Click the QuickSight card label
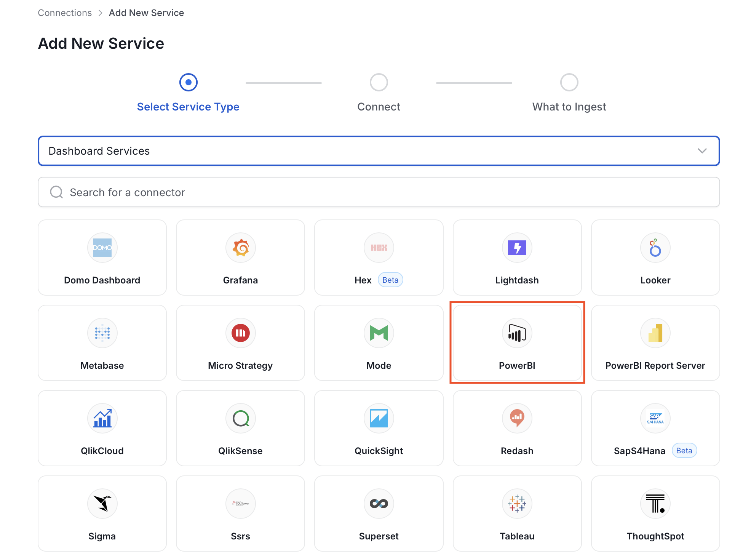Viewport: 751px width, 560px height. pyautogui.click(x=379, y=451)
